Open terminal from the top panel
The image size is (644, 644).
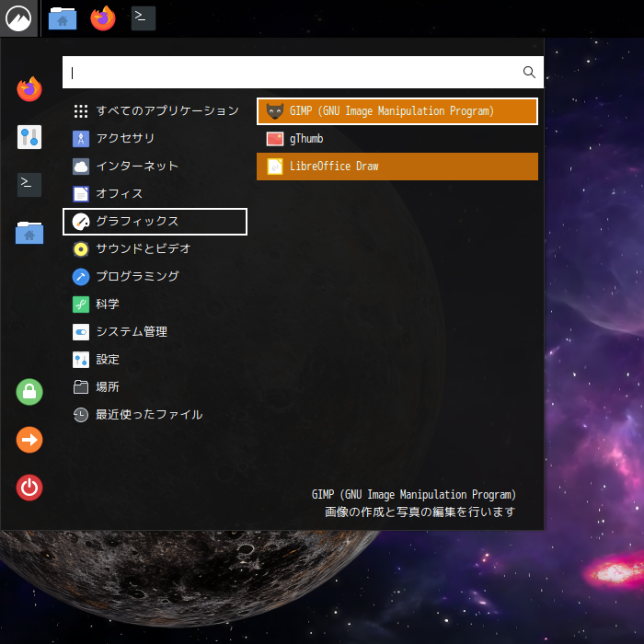pyautogui.click(x=144, y=18)
